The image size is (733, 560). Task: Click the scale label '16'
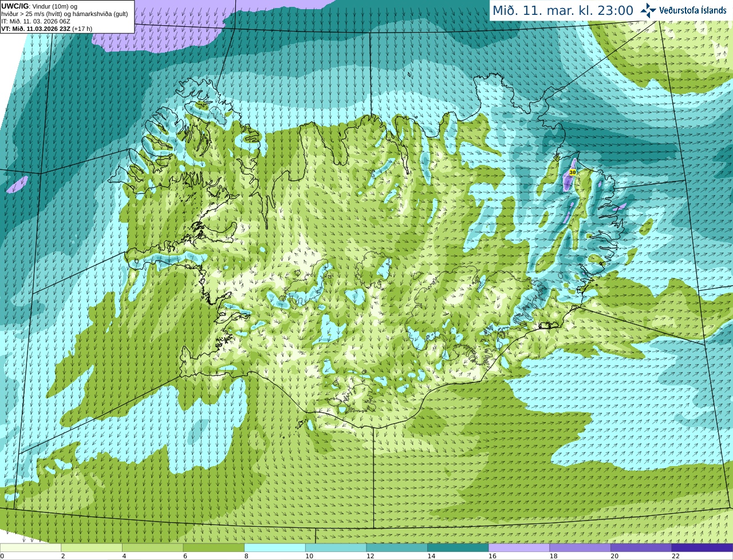point(492,556)
